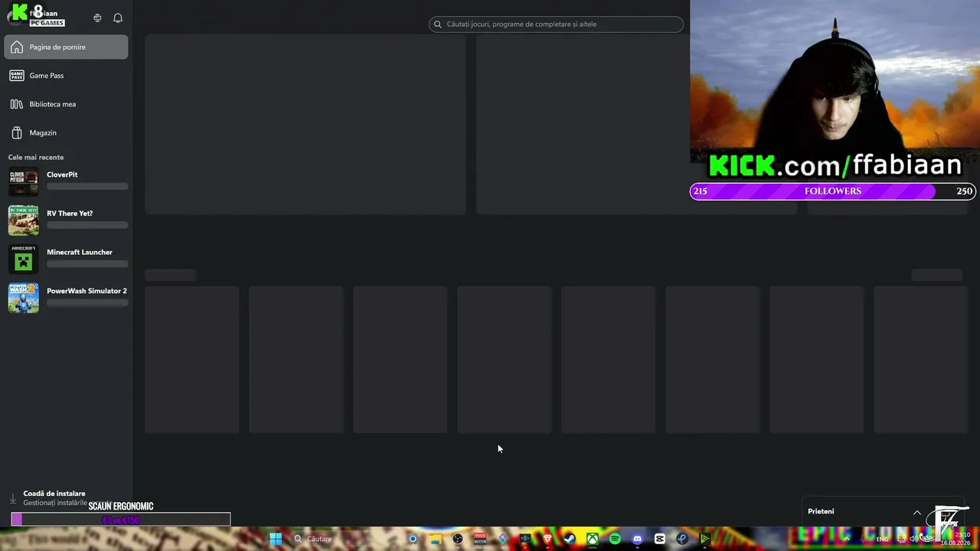The height and width of the screenshot is (551, 980).
Task: Open the CloverPit game thumbnail
Action: [24, 181]
